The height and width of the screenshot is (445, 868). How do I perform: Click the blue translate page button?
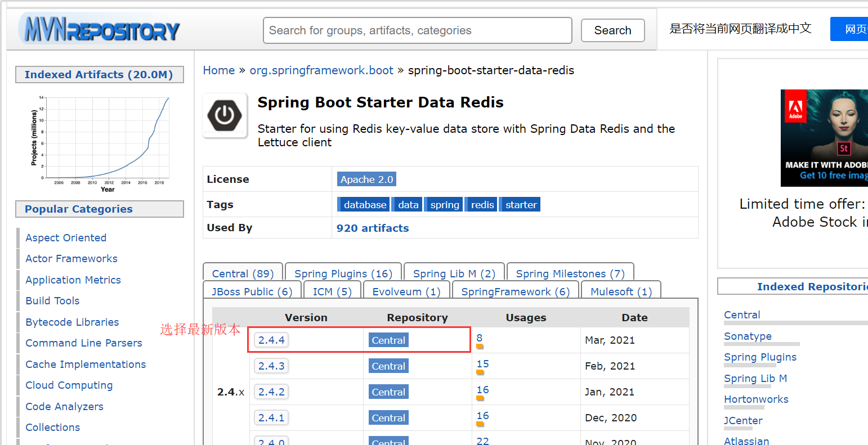coord(850,29)
